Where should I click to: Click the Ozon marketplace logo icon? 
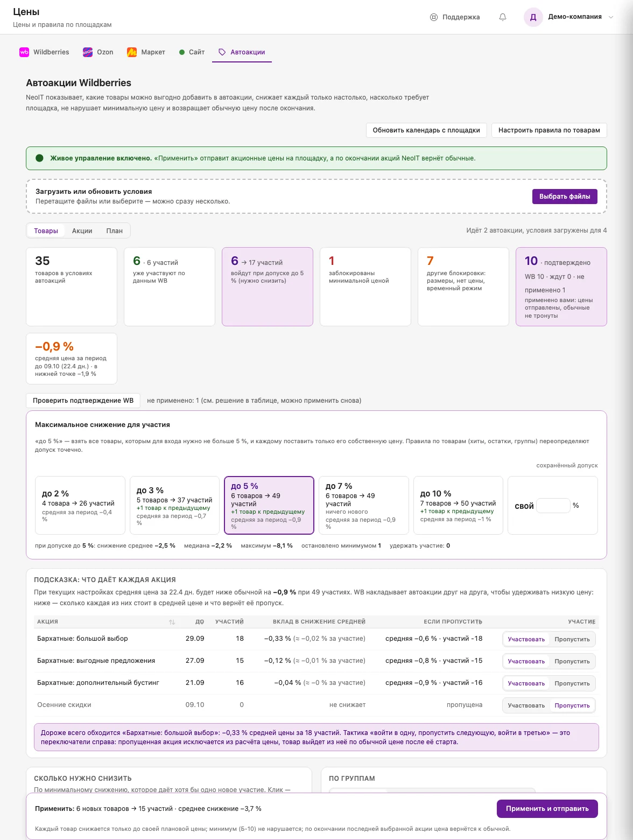(88, 52)
